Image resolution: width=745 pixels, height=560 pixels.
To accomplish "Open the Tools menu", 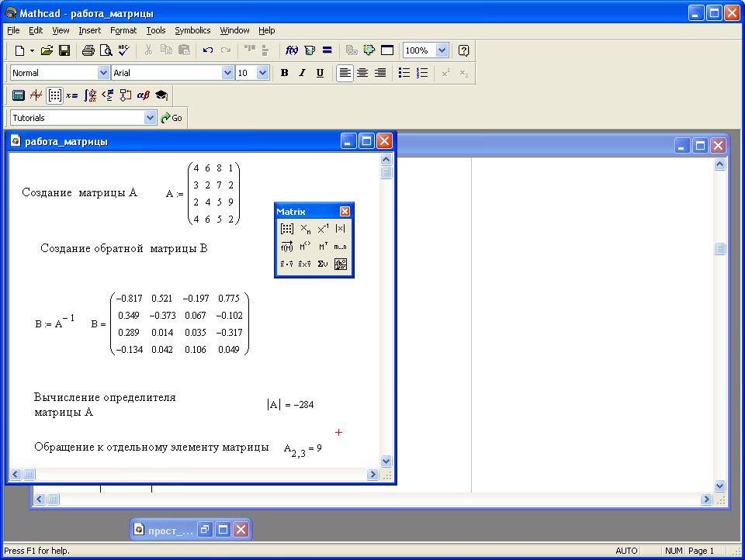I will [156, 30].
